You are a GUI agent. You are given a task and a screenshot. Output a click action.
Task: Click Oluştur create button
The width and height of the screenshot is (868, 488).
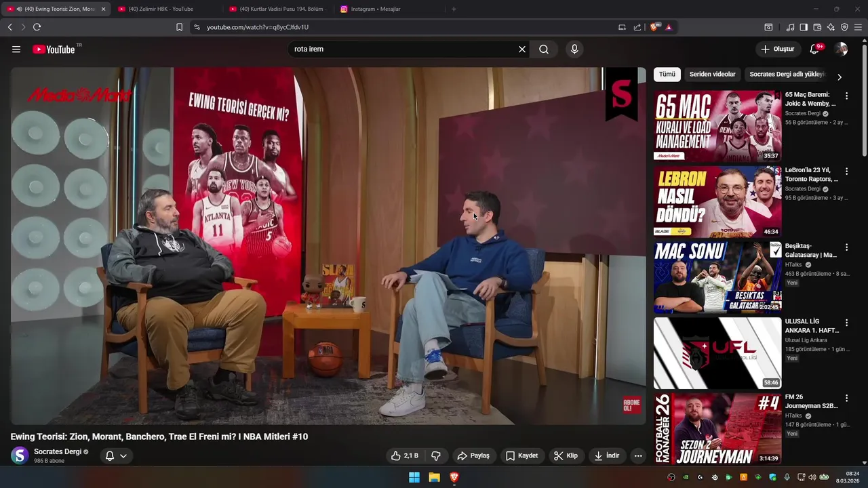(x=777, y=49)
